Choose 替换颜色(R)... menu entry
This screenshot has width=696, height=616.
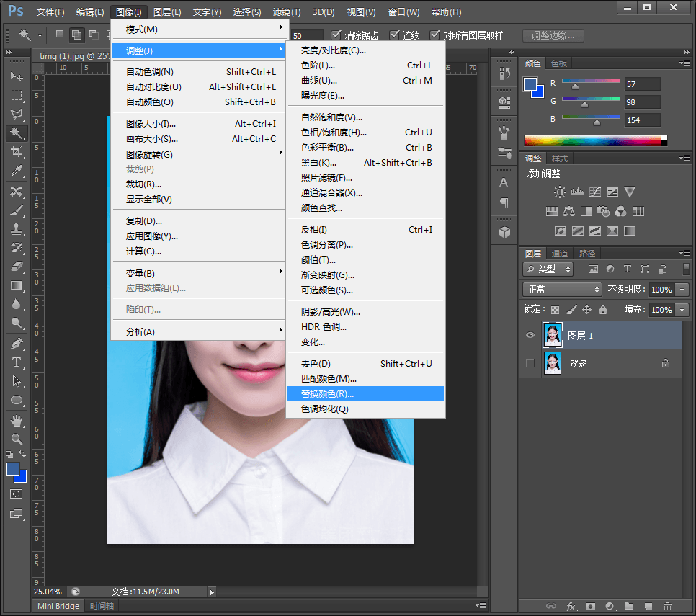[365, 393]
